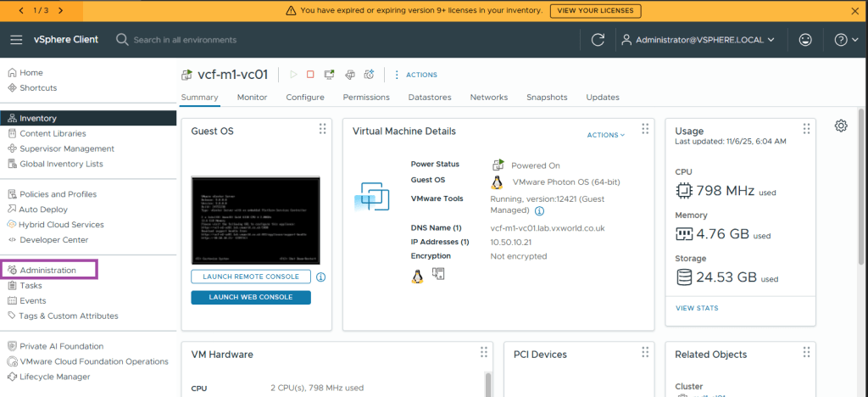Screen dimensions: 868x397
Task: Open the settings gear beside Usage card
Action: pyautogui.click(x=840, y=126)
